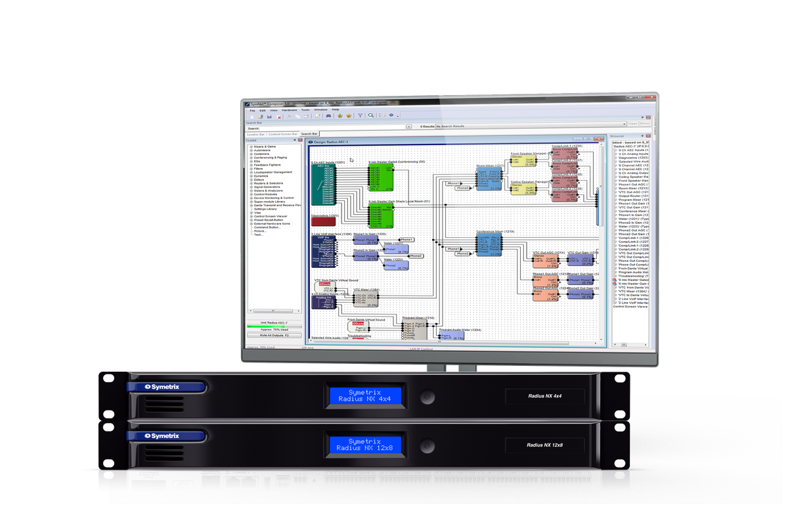Screen dimensions: 788x532
Task: Pin the Browser panel
Action: (x=642, y=136)
